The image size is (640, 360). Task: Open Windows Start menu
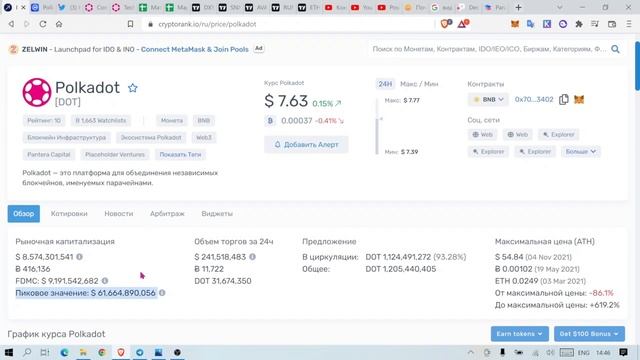[x=9, y=352]
